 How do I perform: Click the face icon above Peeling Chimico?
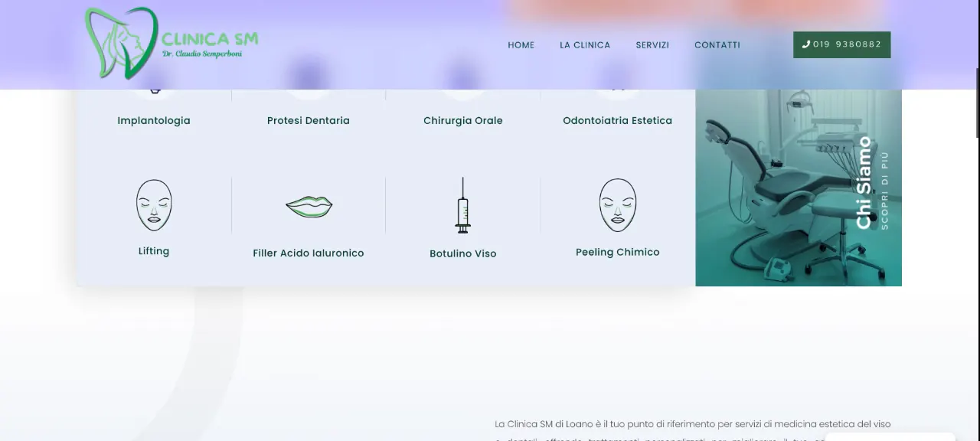tap(618, 205)
